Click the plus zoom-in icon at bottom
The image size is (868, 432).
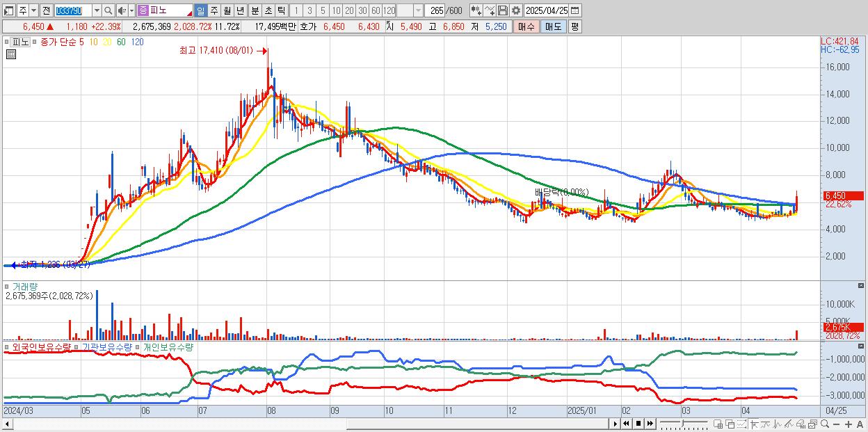pyautogui.click(x=849, y=424)
